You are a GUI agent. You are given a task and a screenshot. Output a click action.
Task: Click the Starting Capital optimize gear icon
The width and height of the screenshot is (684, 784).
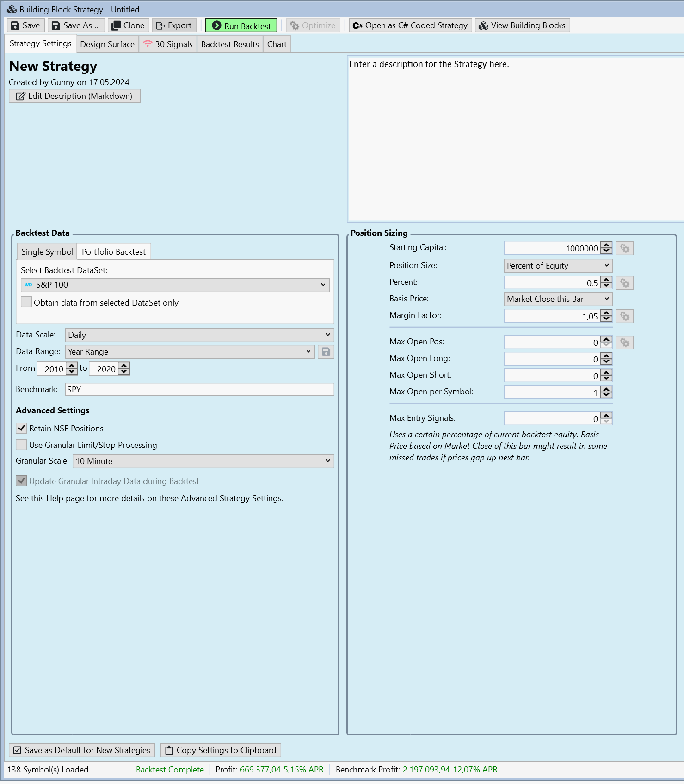(624, 248)
